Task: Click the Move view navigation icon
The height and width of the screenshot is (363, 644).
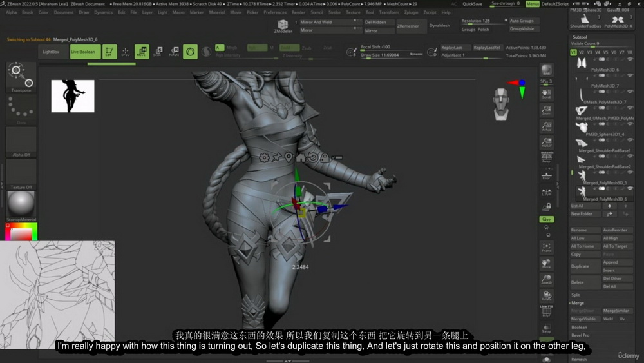Action: tap(546, 264)
